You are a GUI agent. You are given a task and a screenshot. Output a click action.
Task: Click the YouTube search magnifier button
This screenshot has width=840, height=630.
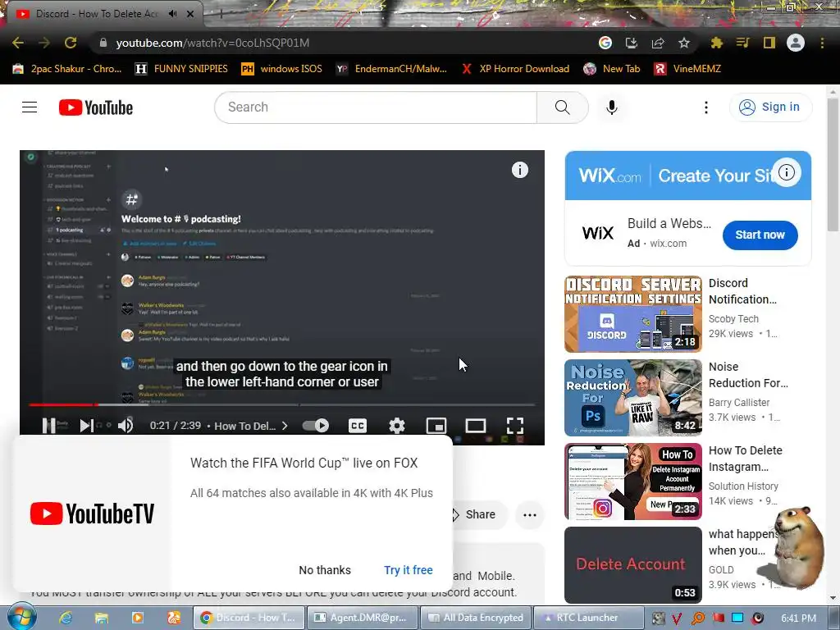[x=563, y=107]
